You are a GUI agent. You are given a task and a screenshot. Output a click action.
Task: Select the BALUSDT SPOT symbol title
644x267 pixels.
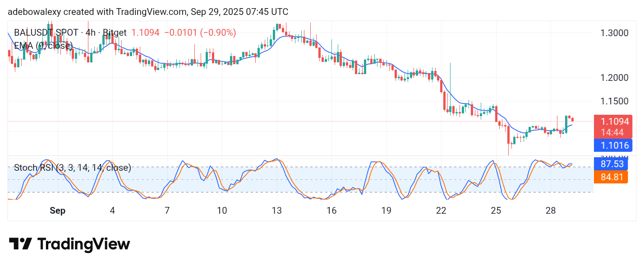coord(70,33)
